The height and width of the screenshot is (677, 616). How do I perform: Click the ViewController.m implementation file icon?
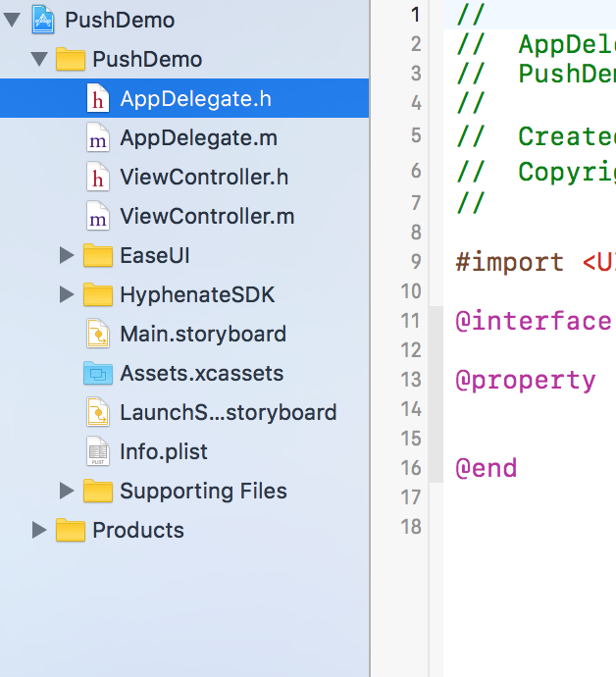click(97, 216)
